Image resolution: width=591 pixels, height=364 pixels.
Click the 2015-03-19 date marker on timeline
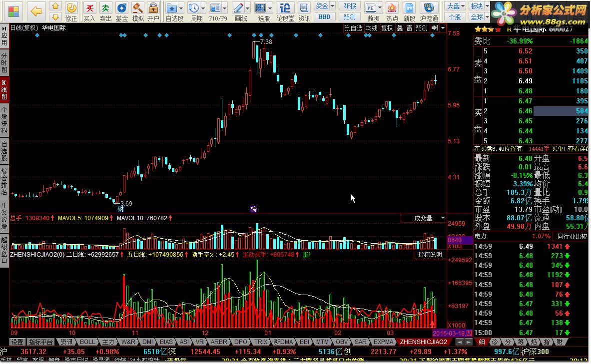point(452,333)
